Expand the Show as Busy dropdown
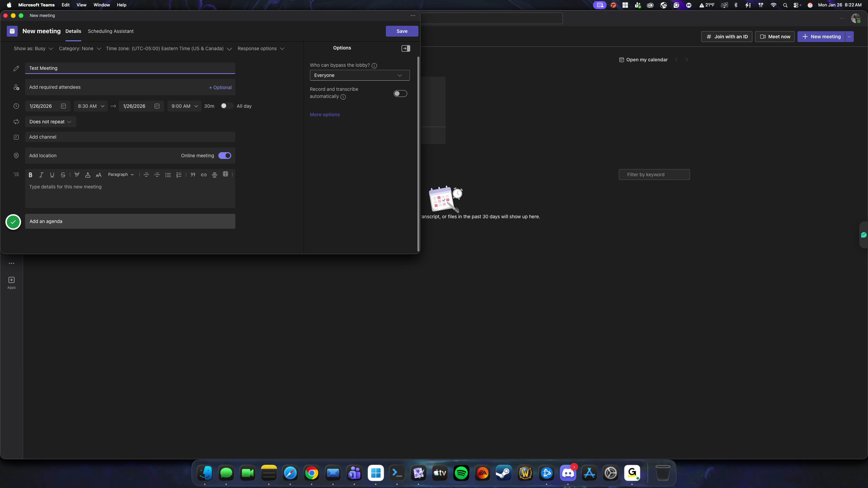868x488 pixels. (33, 48)
